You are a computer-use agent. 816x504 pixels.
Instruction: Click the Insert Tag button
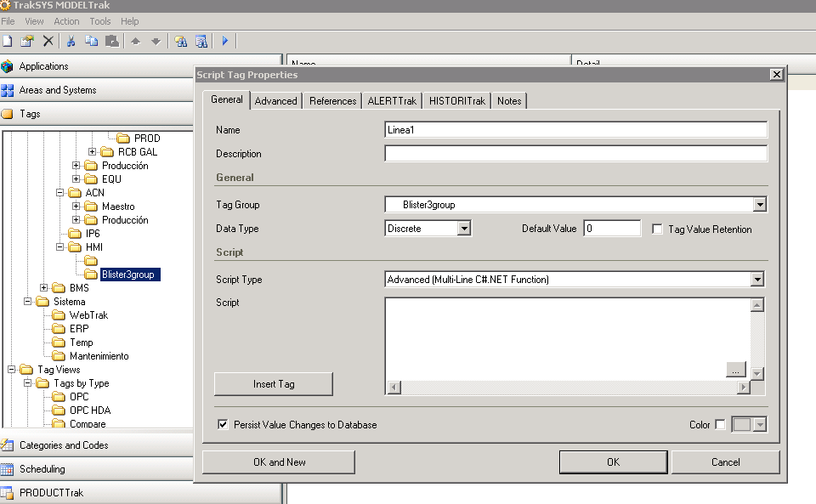[274, 384]
